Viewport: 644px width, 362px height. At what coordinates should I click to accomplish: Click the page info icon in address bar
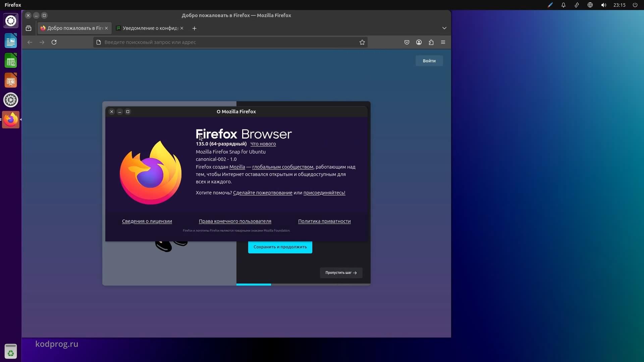pyautogui.click(x=99, y=42)
